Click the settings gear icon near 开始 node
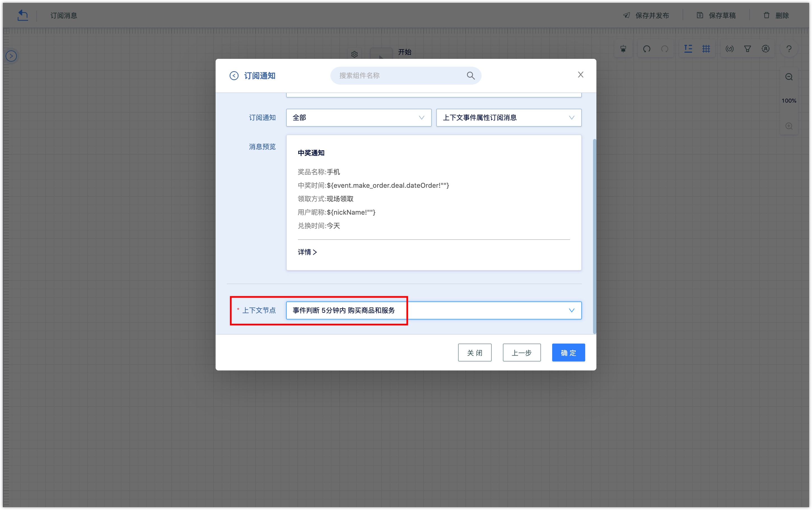The width and height of the screenshot is (812, 510). pyautogui.click(x=354, y=54)
